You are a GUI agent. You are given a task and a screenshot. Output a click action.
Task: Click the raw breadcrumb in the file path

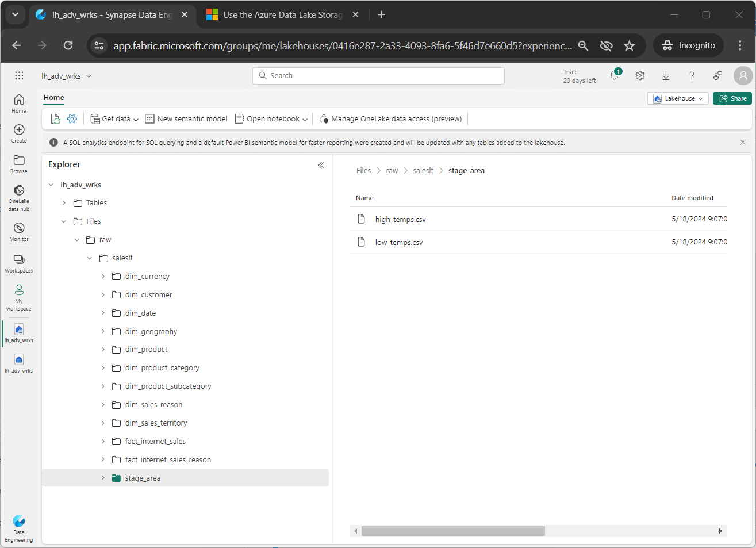(392, 170)
